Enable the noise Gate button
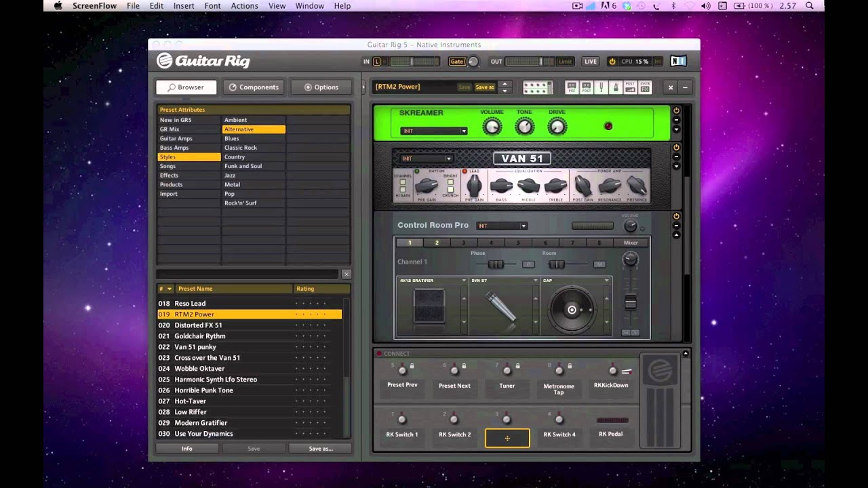The width and height of the screenshot is (868, 488). pyautogui.click(x=457, y=61)
